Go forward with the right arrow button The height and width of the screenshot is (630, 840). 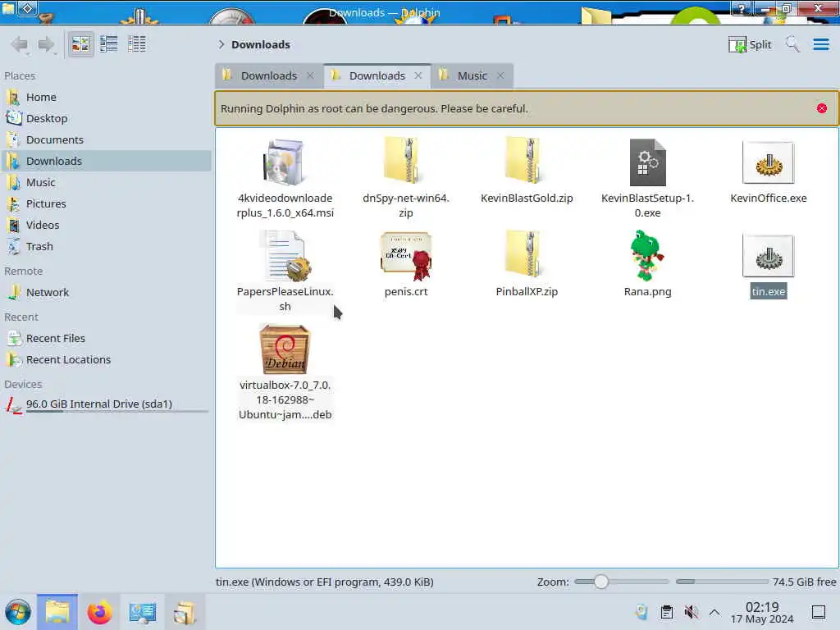coord(47,44)
